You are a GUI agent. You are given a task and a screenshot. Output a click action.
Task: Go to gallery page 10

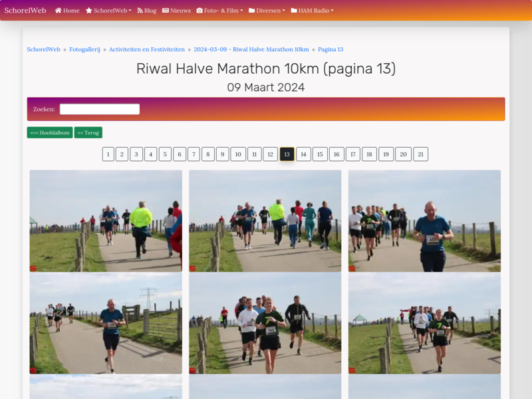pos(238,154)
